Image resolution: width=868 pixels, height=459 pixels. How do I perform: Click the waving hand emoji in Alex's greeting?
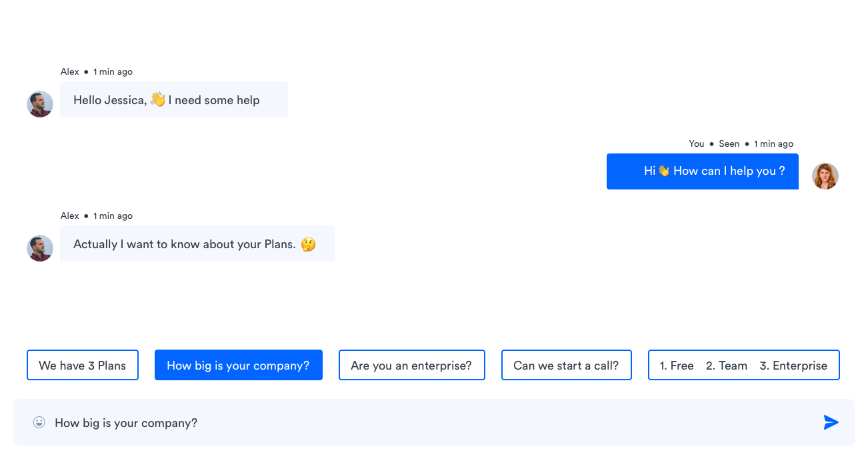(x=158, y=99)
